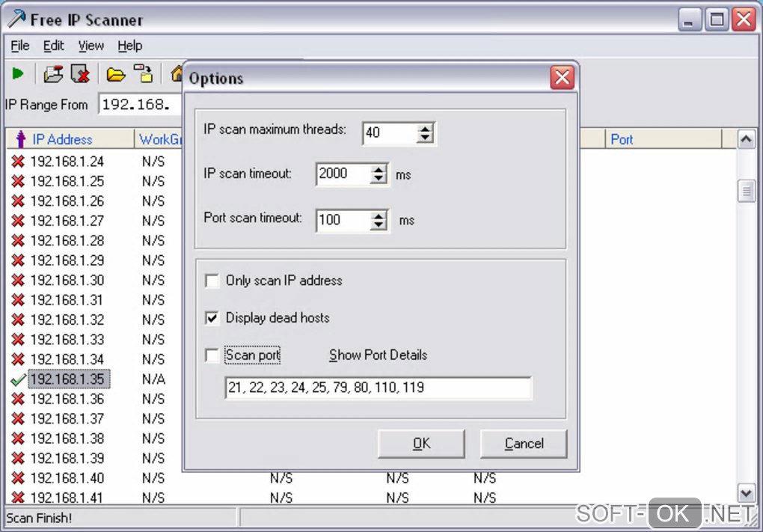
Task: Select row 192.168.1.27
Action: (x=67, y=221)
